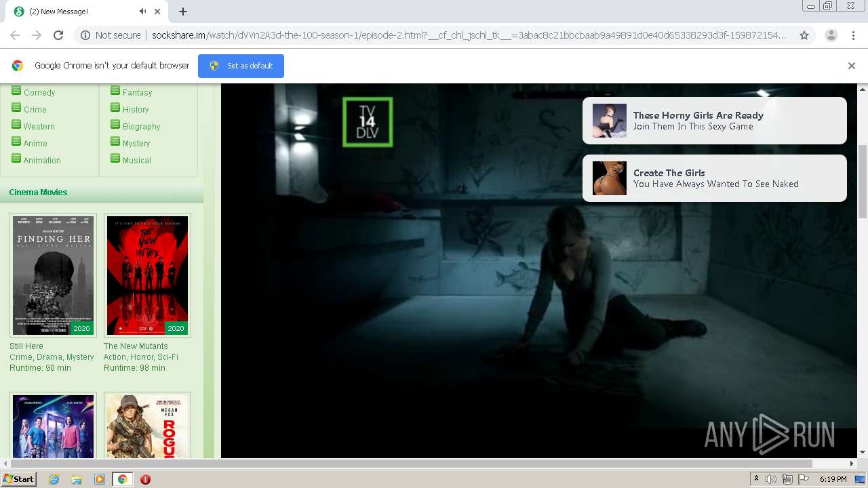The image size is (868, 488).
Task: Bookmark this page with star icon
Action: pos(804,35)
